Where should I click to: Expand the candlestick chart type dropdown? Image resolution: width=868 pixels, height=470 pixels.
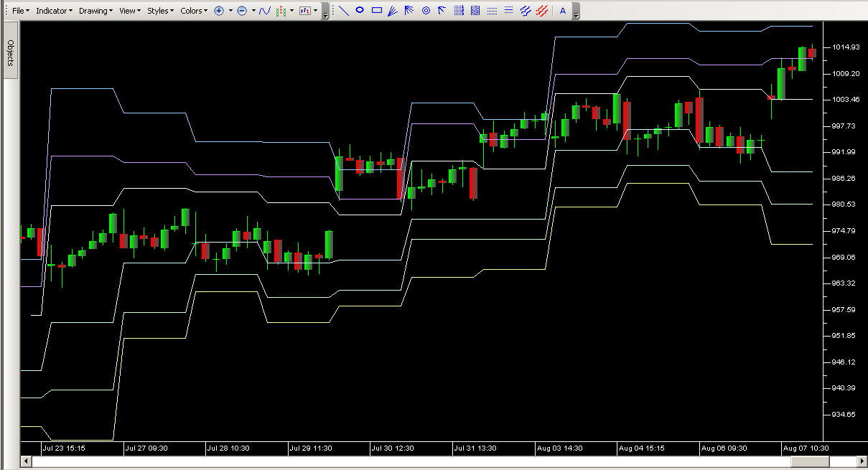point(316,11)
